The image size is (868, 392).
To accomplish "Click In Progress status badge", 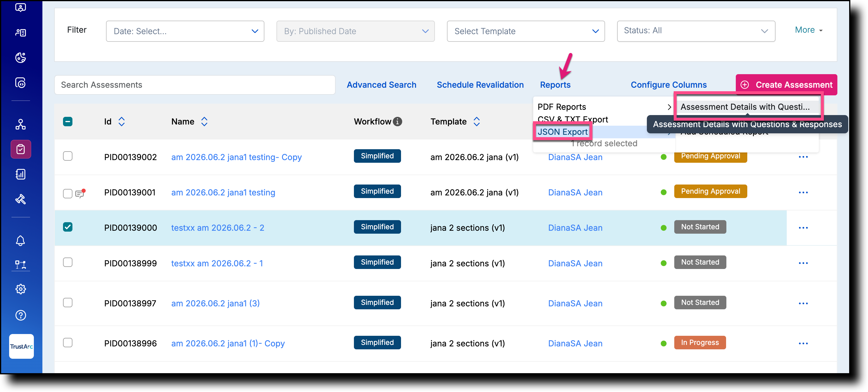I will (700, 343).
